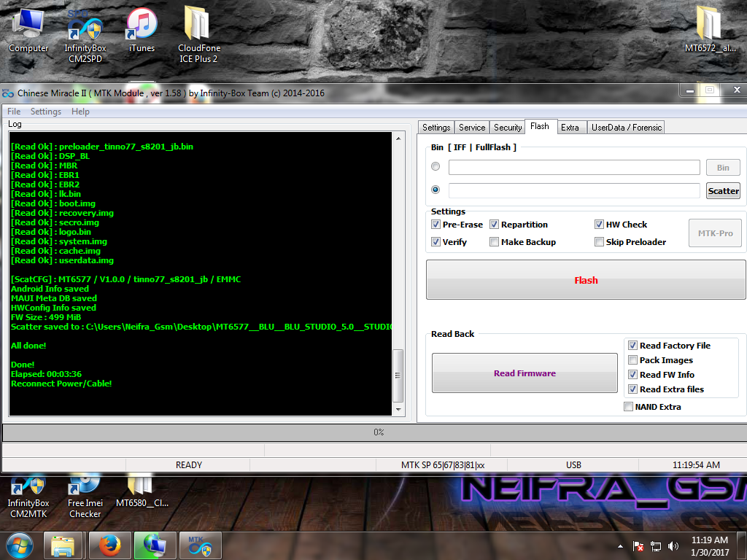The height and width of the screenshot is (560, 747).
Task: Switch to the Security tab
Action: click(508, 127)
